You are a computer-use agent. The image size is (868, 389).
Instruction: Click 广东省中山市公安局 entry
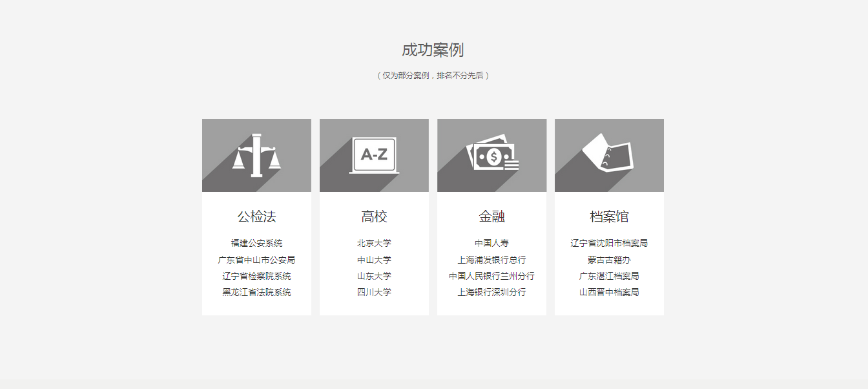click(x=256, y=260)
